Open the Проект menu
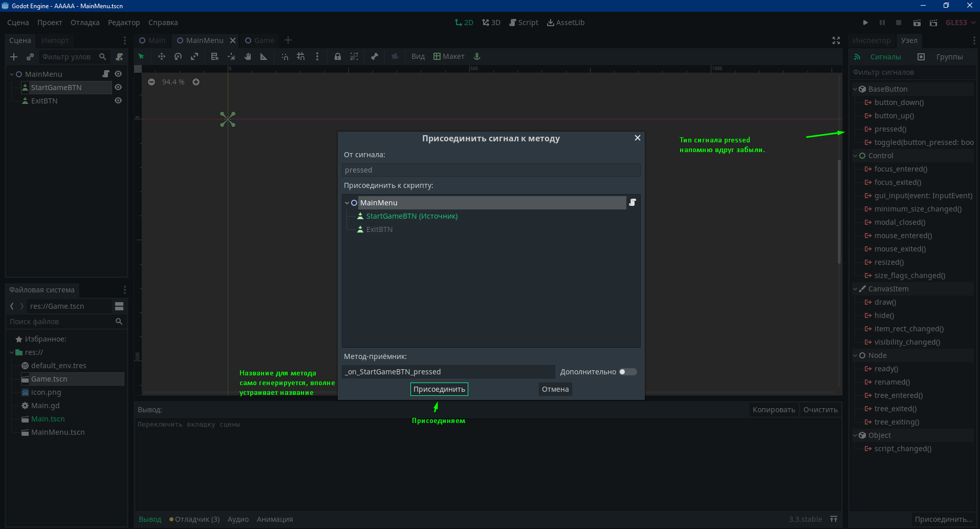Viewport: 980px width, 529px height. 50,23
